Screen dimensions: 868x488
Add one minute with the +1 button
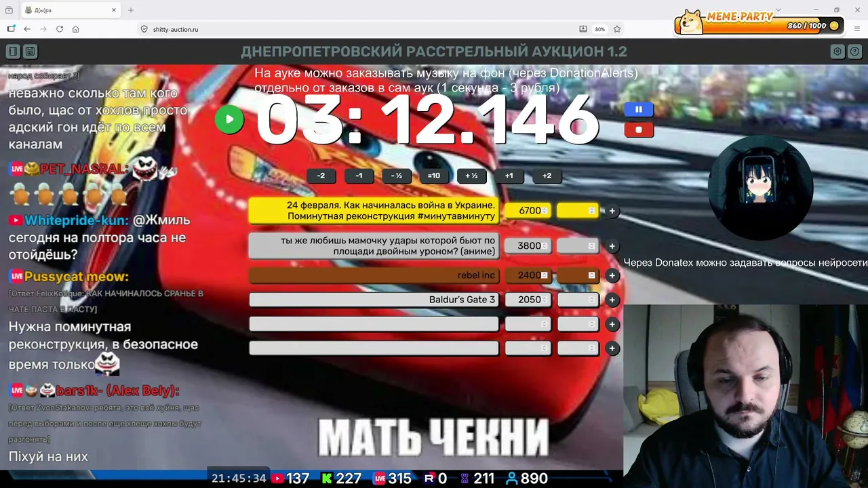(509, 176)
